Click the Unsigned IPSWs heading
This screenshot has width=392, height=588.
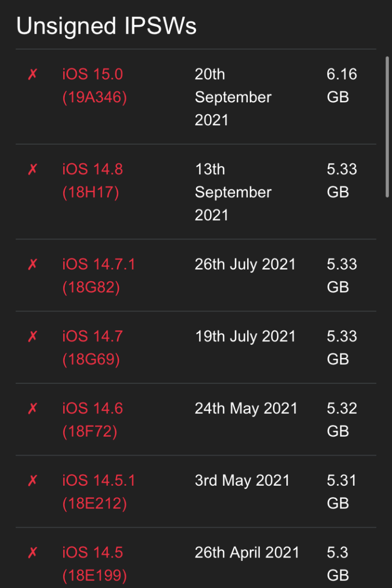click(x=106, y=26)
